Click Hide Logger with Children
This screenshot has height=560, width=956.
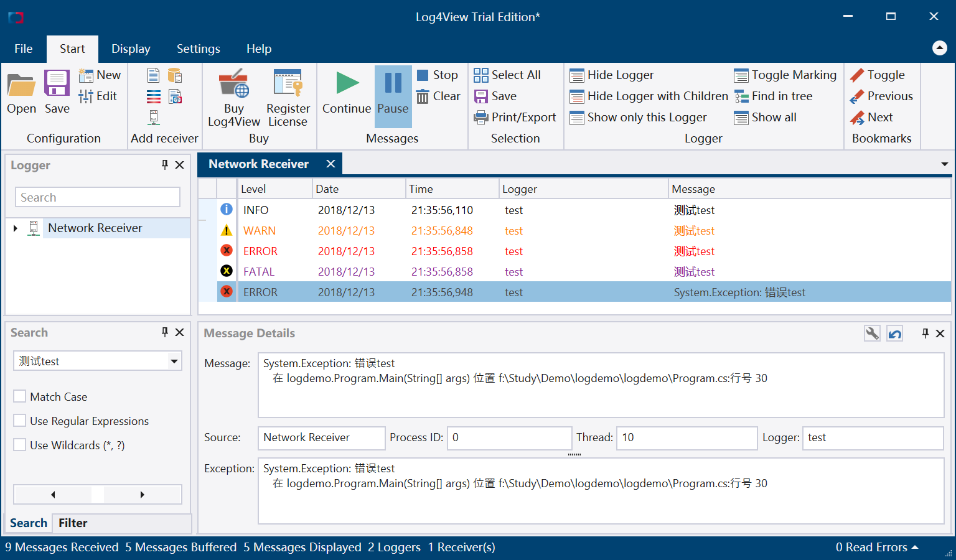(649, 96)
